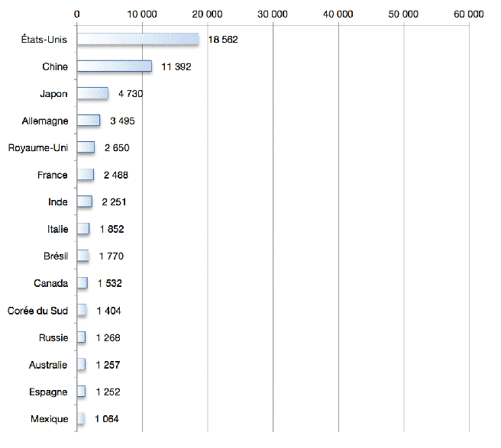Click the Russie category label
The image size is (501, 448).
[53, 337]
